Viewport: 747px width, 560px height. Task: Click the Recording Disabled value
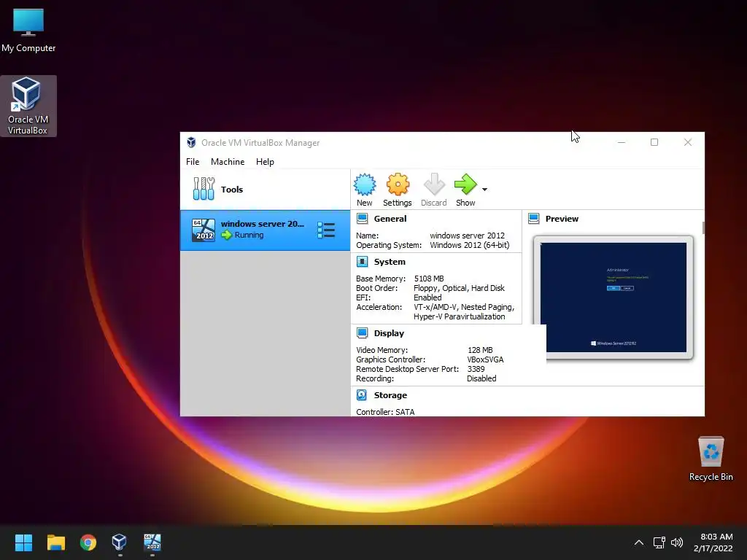(481, 378)
